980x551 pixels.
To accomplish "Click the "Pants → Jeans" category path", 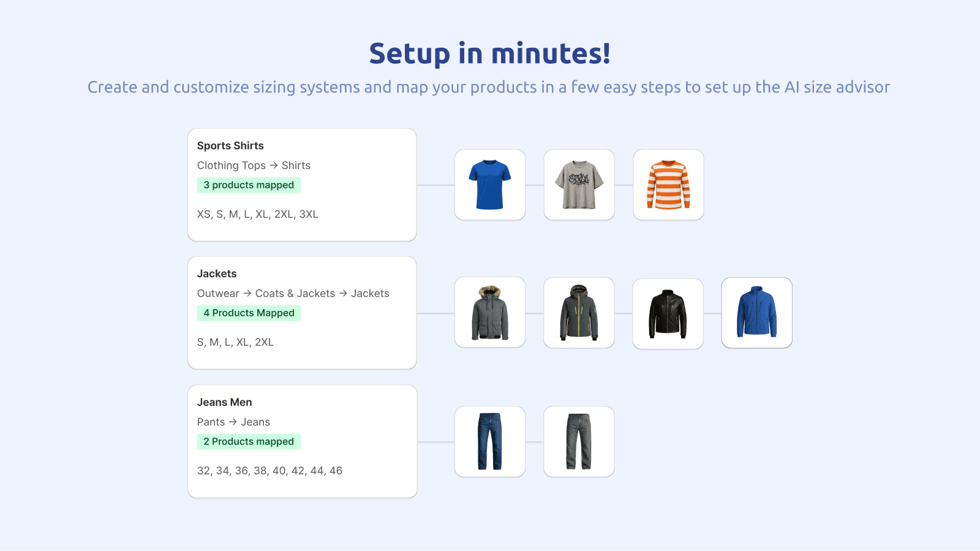I will pos(233,422).
